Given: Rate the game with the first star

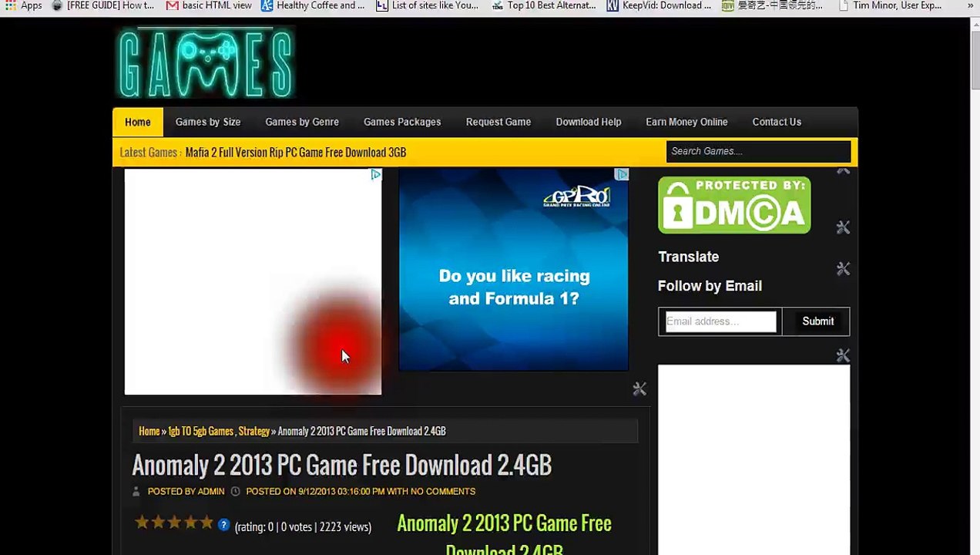Looking at the screenshot, I should [142, 523].
